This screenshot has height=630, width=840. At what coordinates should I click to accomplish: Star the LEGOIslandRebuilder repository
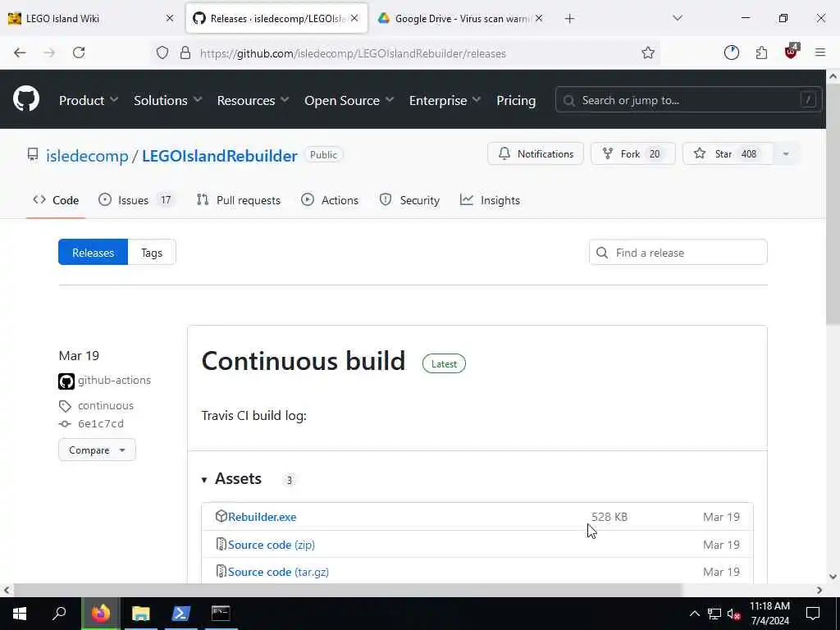(x=728, y=154)
